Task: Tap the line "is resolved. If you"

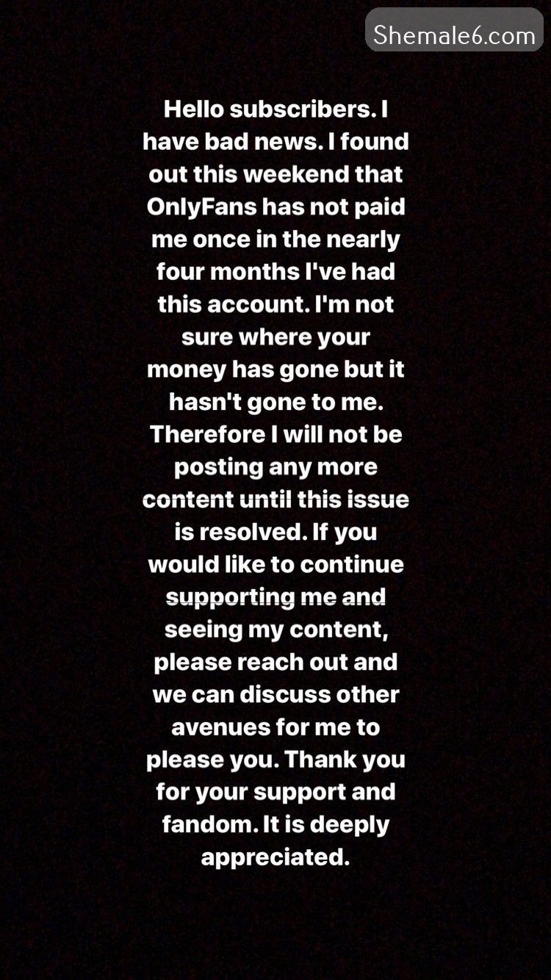Action: [x=275, y=532]
